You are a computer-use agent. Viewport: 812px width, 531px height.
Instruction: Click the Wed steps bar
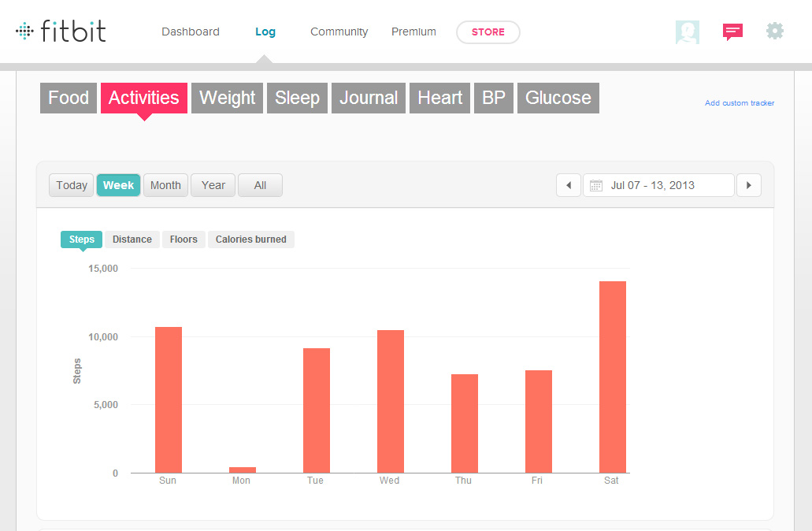point(391,402)
